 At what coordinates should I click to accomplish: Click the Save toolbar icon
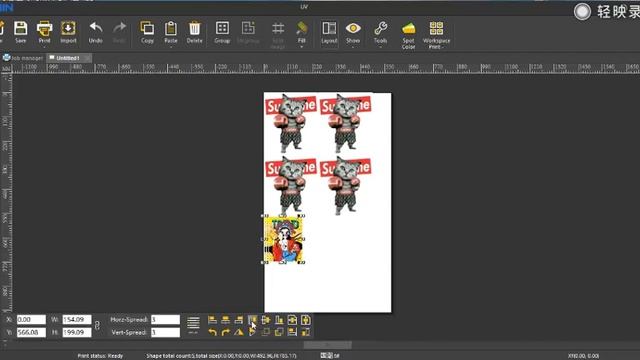point(20,32)
